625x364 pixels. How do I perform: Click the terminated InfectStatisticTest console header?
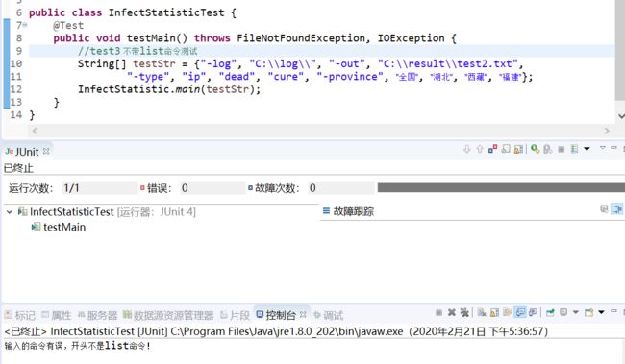276,331
